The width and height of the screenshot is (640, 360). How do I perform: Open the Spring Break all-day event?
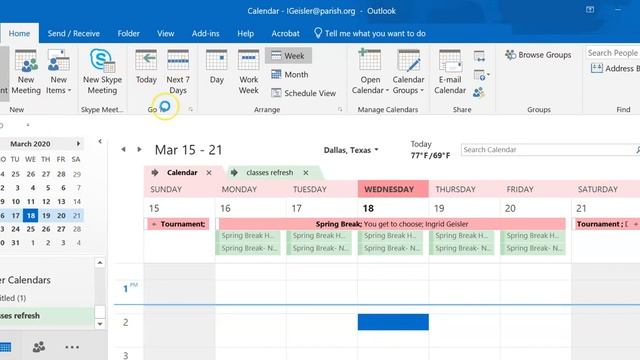tap(392, 224)
